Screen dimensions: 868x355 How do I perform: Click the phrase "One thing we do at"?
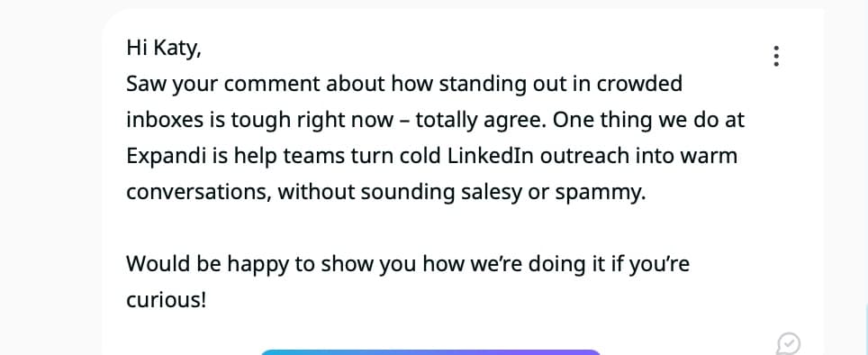[x=649, y=121]
